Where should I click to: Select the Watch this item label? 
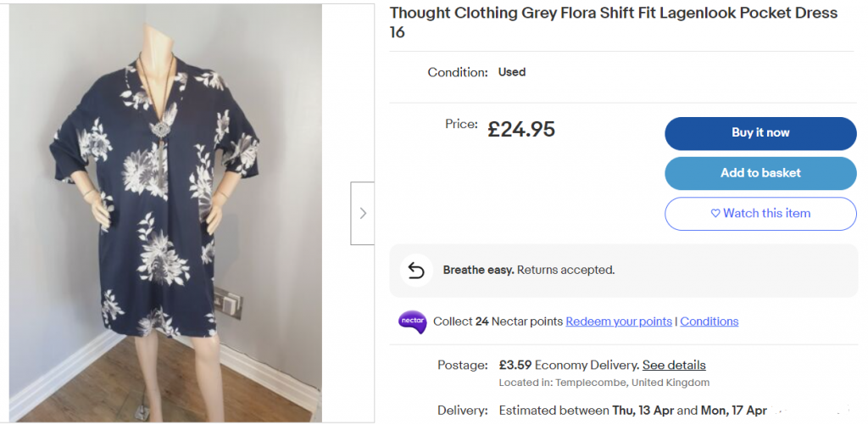(x=766, y=214)
